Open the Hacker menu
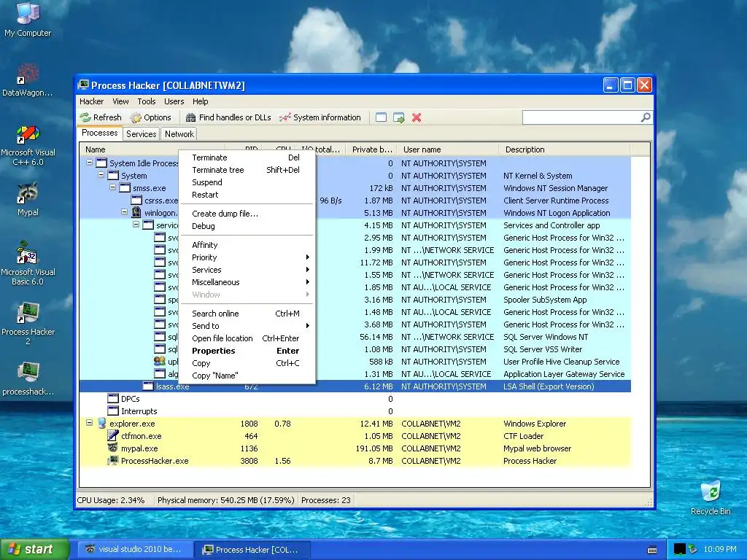The width and height of the screenshot is (747, 560). tap(91, 101)
